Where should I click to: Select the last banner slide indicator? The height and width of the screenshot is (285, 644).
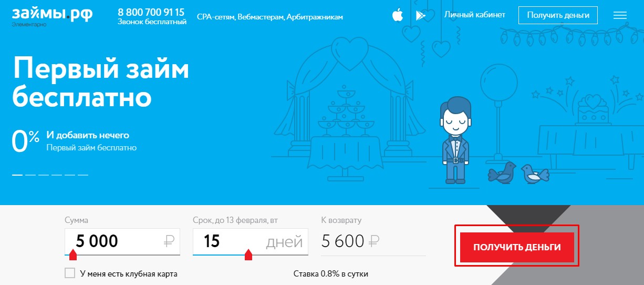point(83,175)
